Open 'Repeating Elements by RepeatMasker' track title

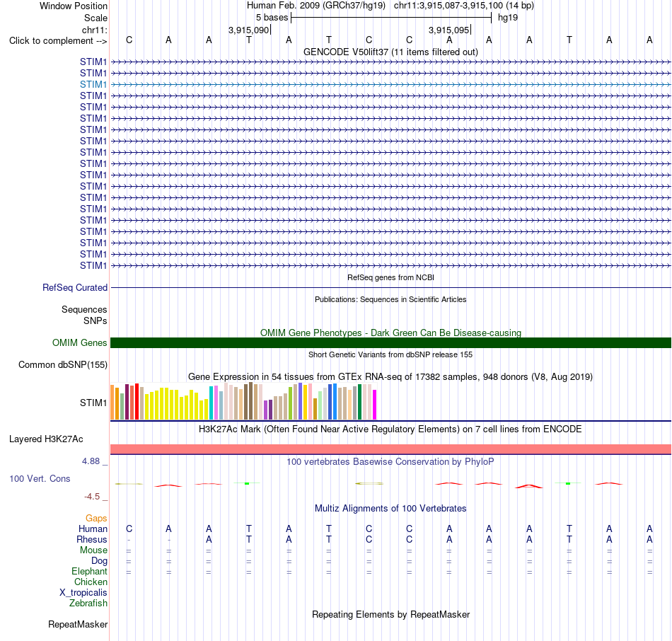390,614
